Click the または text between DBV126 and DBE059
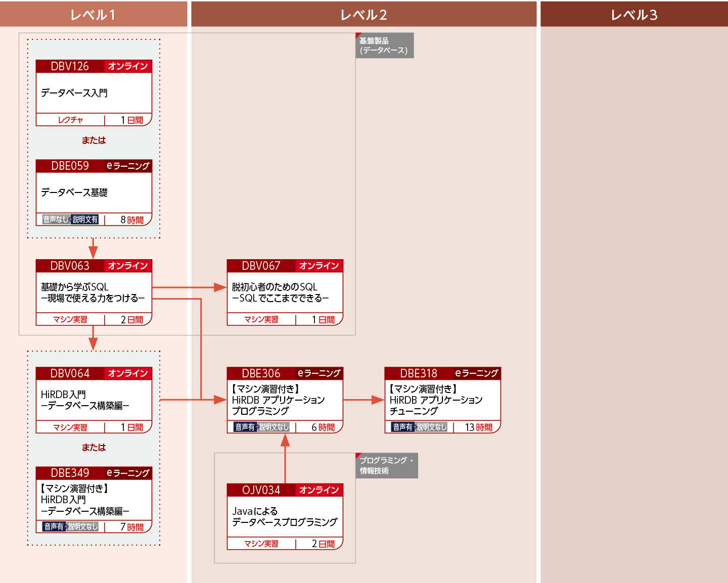Image resolution: width=728 pixels, height=583 pixels. [94, 140]
